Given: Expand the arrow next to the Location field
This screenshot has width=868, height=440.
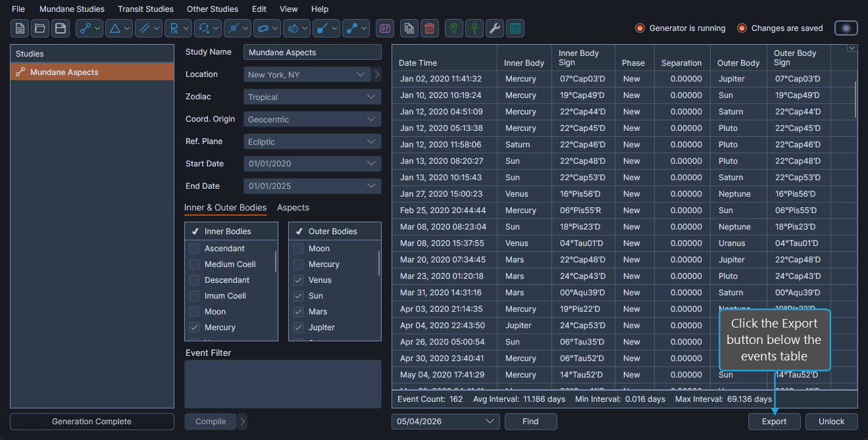Looking at the screenshot, I should (377, 74).
